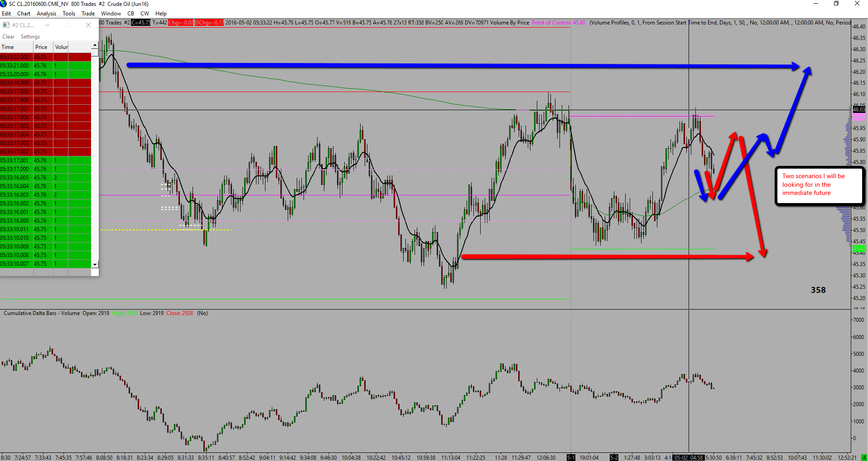The image size is (868, 461).
Task: Open the Trade menu
Action: [88, 14]
